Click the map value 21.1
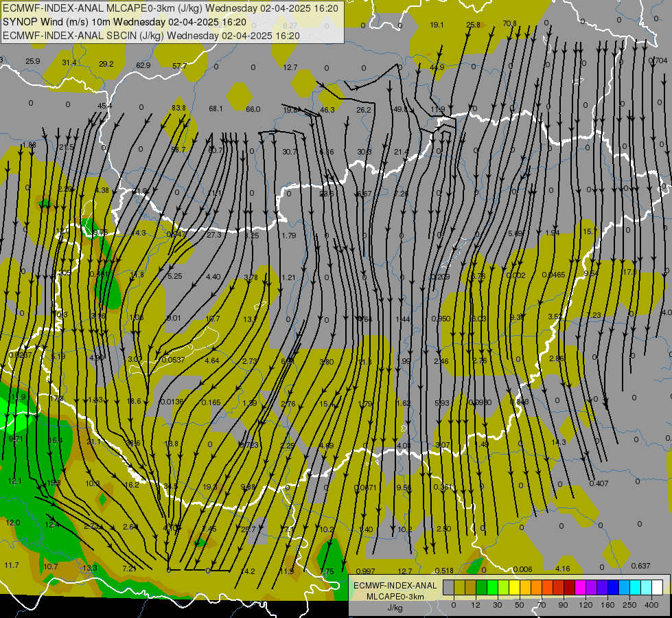 93,442
